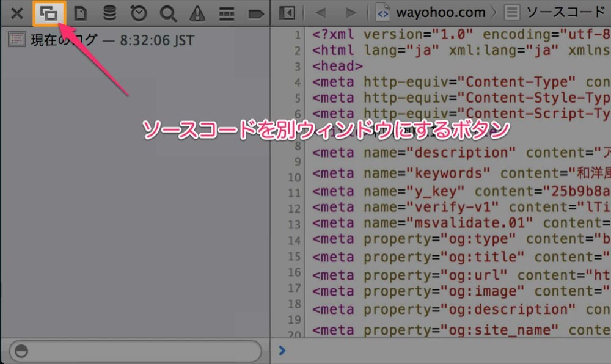Click the meta property="og:type" line
Viewport: 611px width, 364px height.
click(x=461, y=239)
